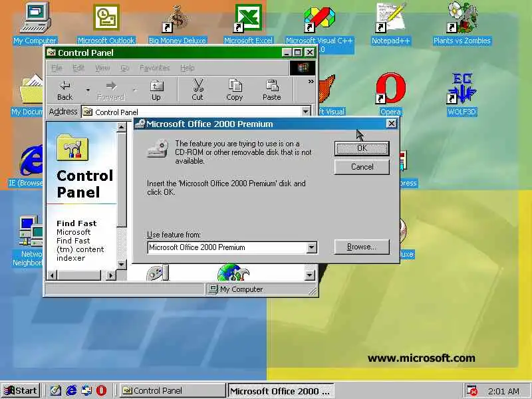Open the File menu in Control Panel
The width and height of the screenshot is (532, 399).
[x=57, y=68]
